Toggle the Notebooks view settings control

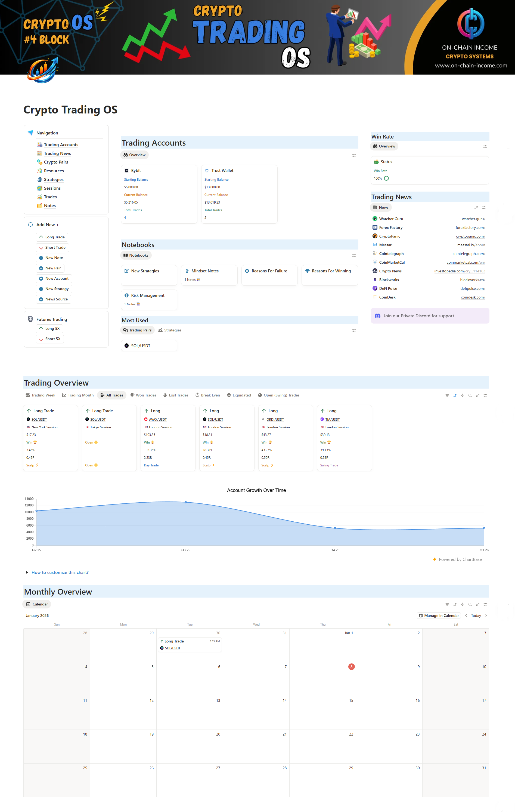[x=354, y=256]
